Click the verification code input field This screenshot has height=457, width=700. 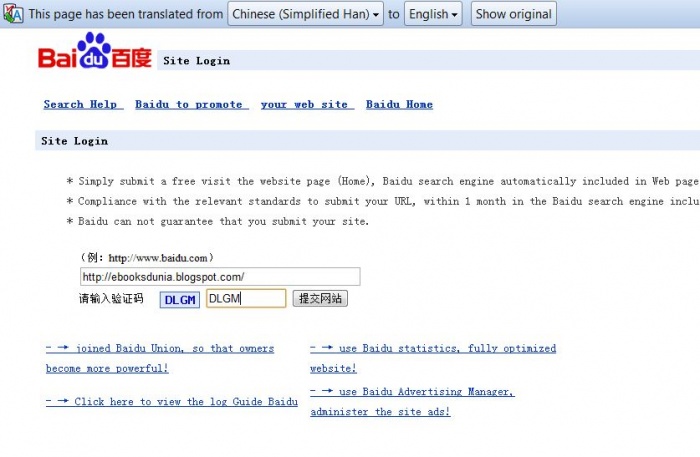click(246, 299)
